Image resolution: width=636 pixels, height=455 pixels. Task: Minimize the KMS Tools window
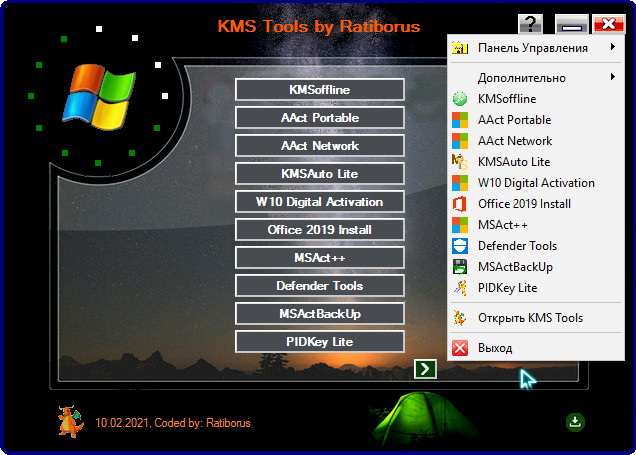coord(570,24)
